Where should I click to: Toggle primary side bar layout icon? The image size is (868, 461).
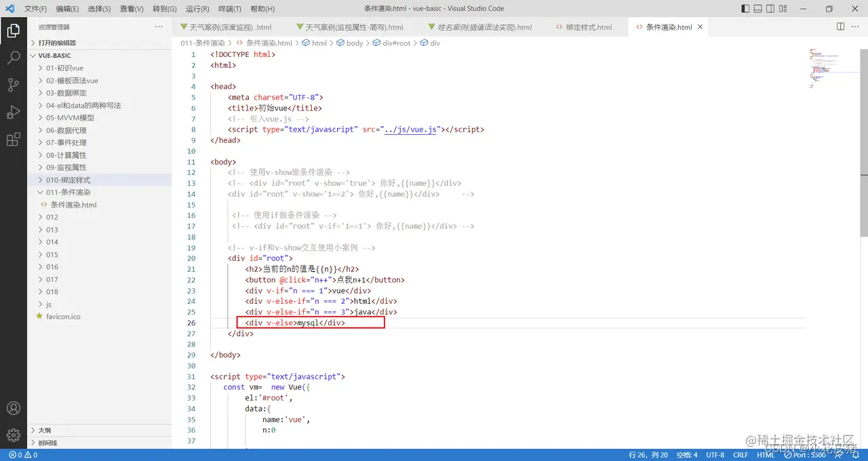(746, 9)
